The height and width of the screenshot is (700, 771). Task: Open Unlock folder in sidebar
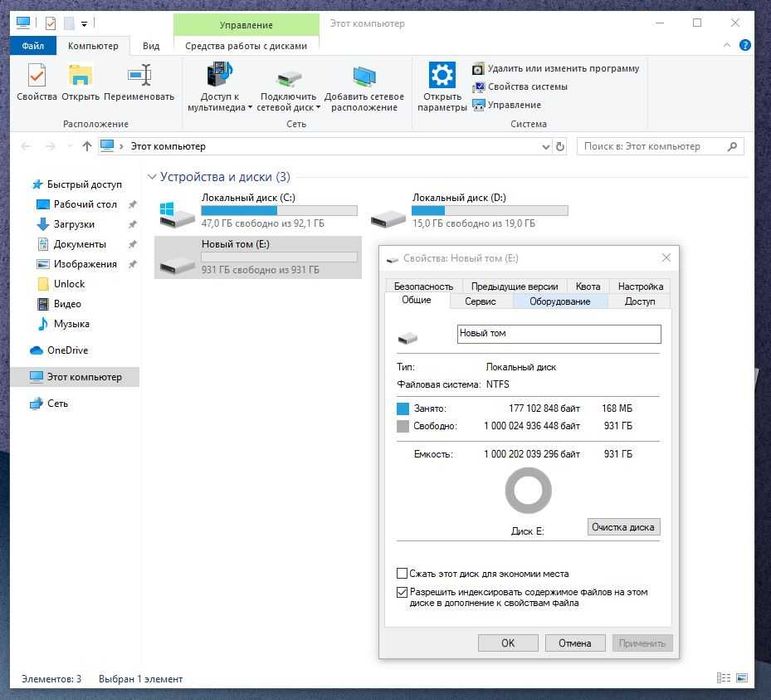point(61,284)
